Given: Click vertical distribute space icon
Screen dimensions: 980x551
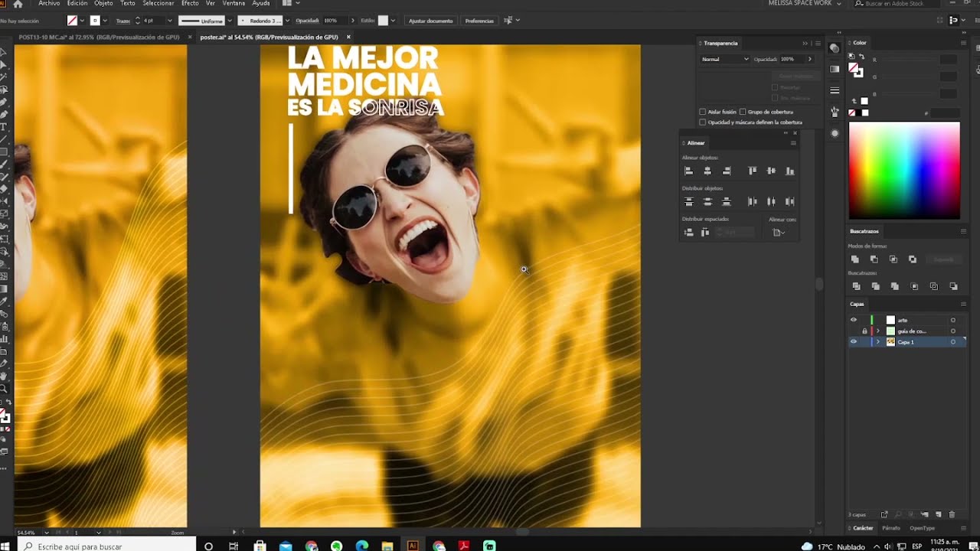Looking at the screenshot, I should point(688,232).
